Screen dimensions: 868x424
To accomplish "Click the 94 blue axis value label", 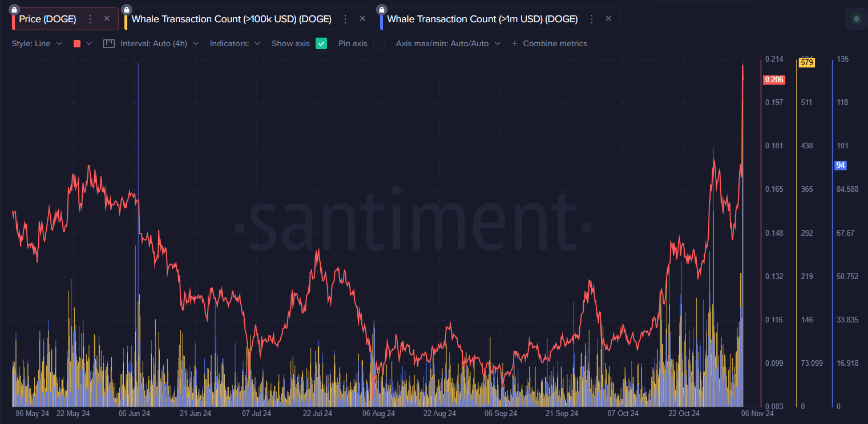I will pos(841,165).
